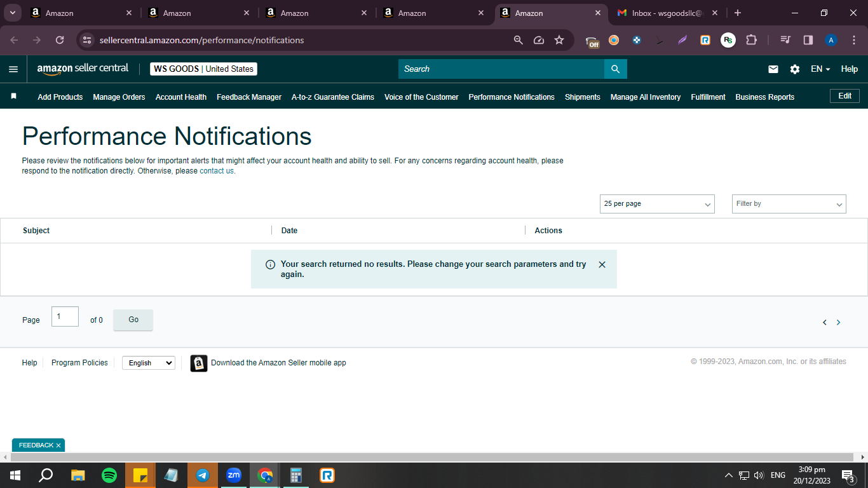This screenshot has height=488, width=868.
Task: Go to the previous page arrow
Action: [x=825, y=323]
